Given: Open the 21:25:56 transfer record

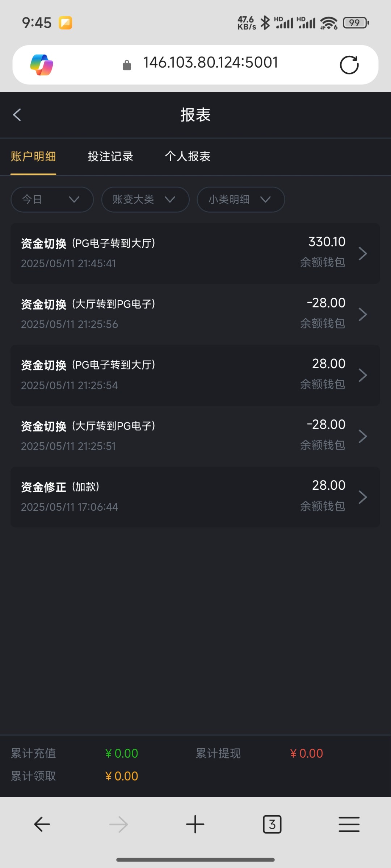Looking at the screenshot, I should point(195,314).
